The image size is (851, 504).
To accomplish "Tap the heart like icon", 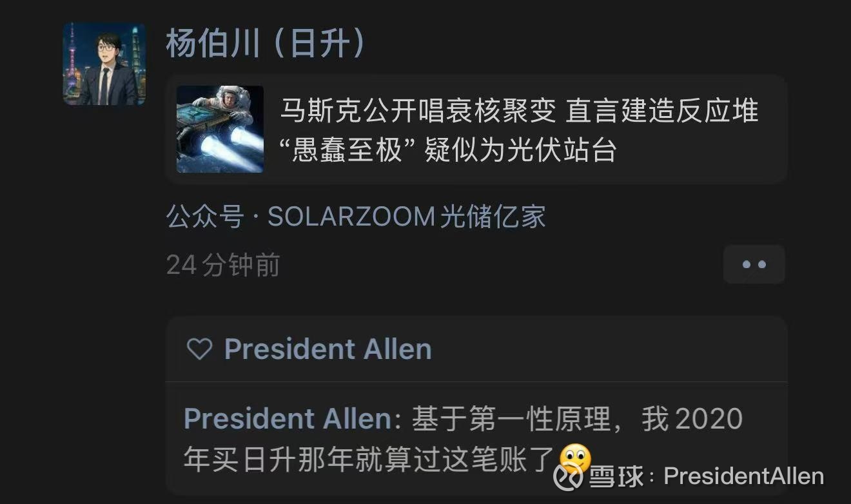I will click(199, 349).
